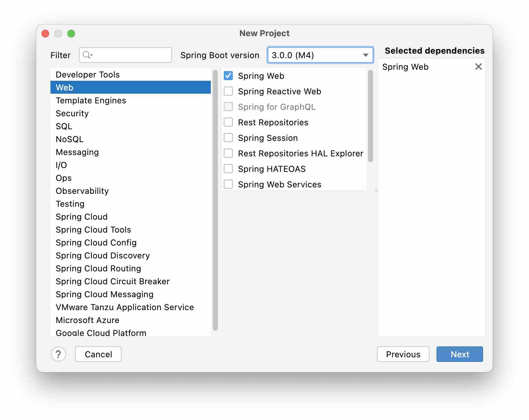The width and height of the screenshot is (529, 420).
Task: Check Rest Repositories
Action: coord(228,122)
